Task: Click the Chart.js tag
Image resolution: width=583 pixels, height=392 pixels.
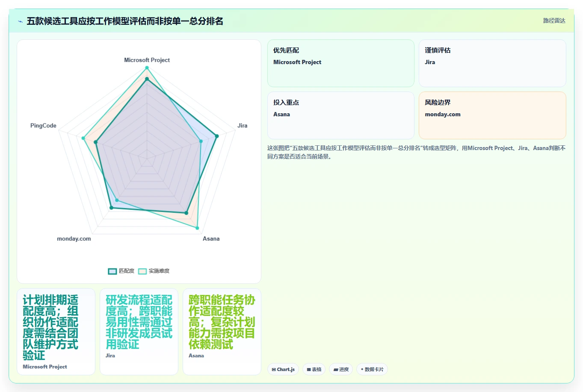Action: [x=283, y=369]
